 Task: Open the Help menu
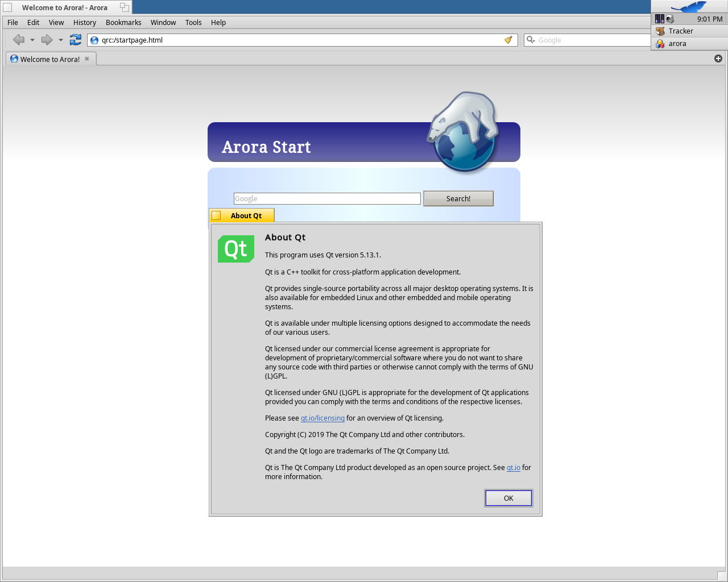pyautogui.click(x=218, y=23)
